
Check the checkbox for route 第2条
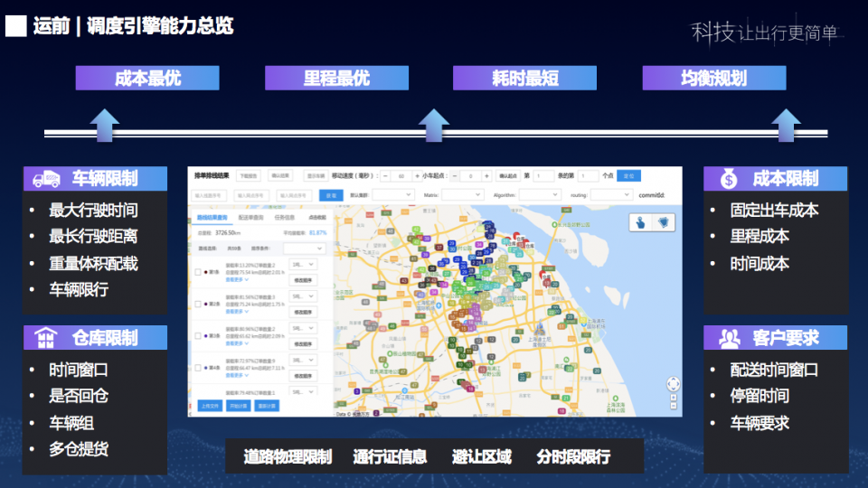click(x=198, y=305)
